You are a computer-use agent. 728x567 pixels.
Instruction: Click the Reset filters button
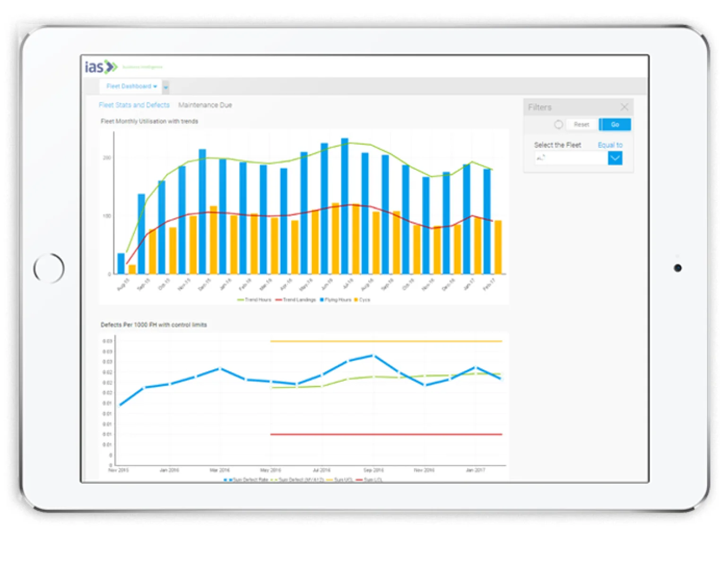[581, 125]
